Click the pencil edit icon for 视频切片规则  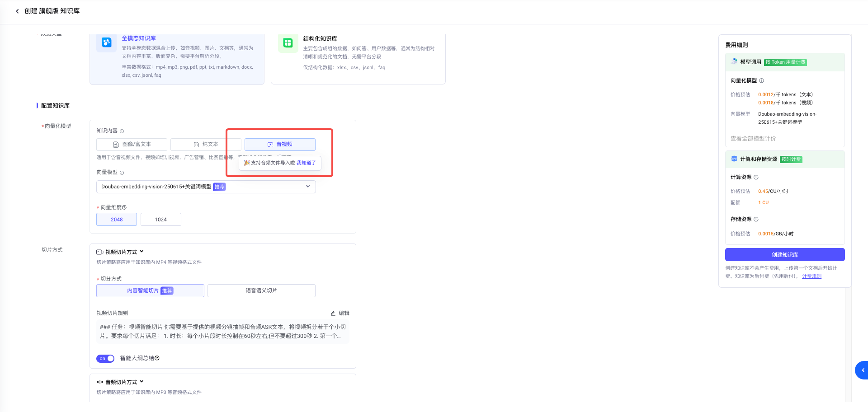coord(333,314)
